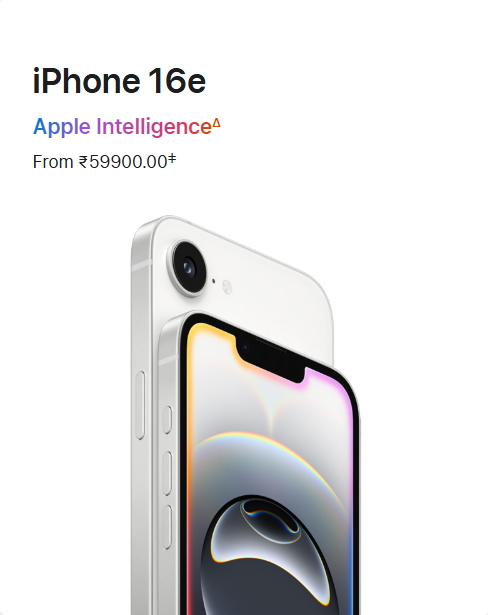Click the rupee symbol in the price
Viewport: 488px width, 615px height.
83,162
